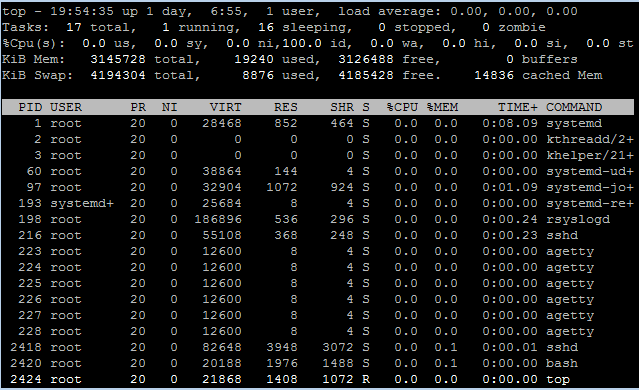Click the systemd-jo+ command entry
The width and height of the screenshot is (639, 390).
point(590,187)
